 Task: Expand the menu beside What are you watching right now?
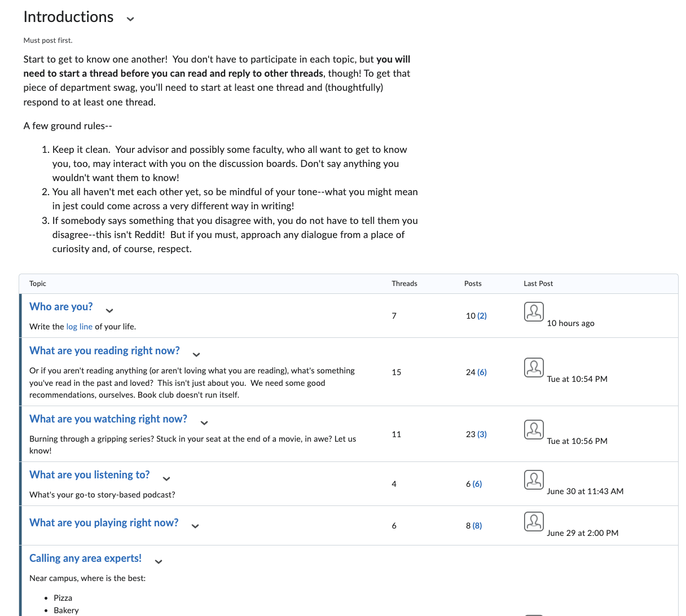click(204, 423)
